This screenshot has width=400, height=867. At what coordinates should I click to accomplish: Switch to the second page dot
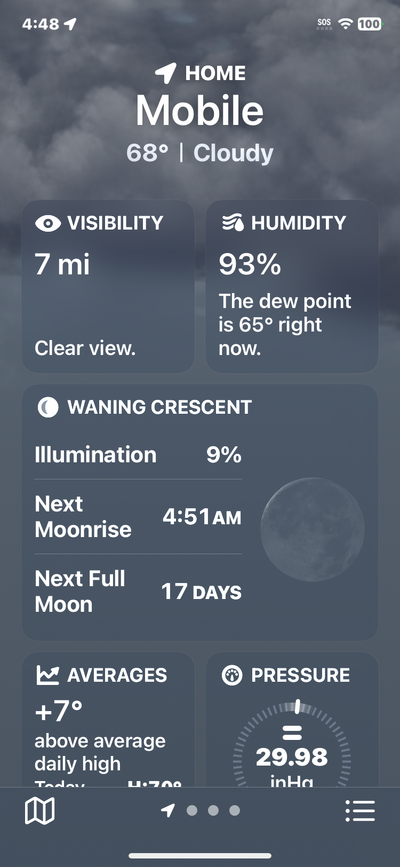coord(192,811)
